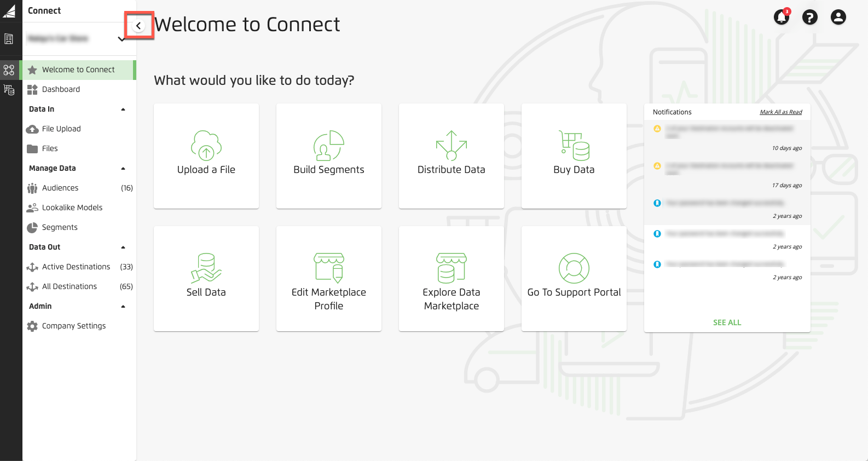Open the Explore Data Marketplace tile
Viewport: 868px width, 461px height.
(451, 279)
